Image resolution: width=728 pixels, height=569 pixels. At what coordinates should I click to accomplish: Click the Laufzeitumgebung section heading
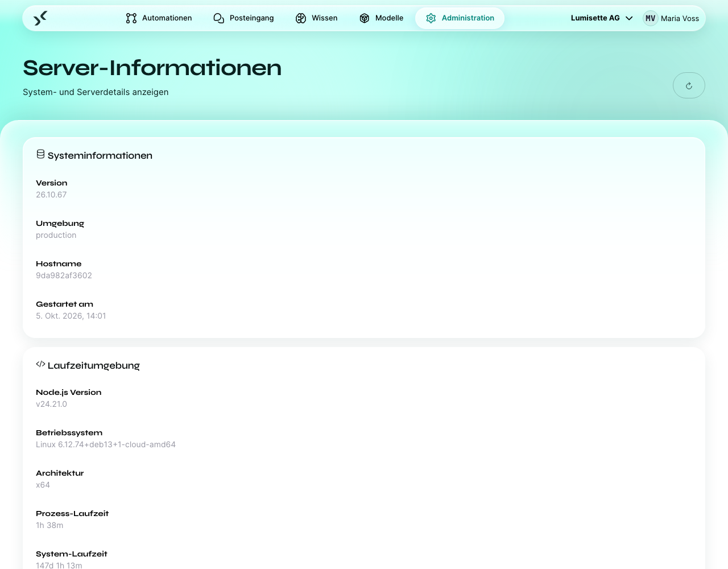(94, 365)
